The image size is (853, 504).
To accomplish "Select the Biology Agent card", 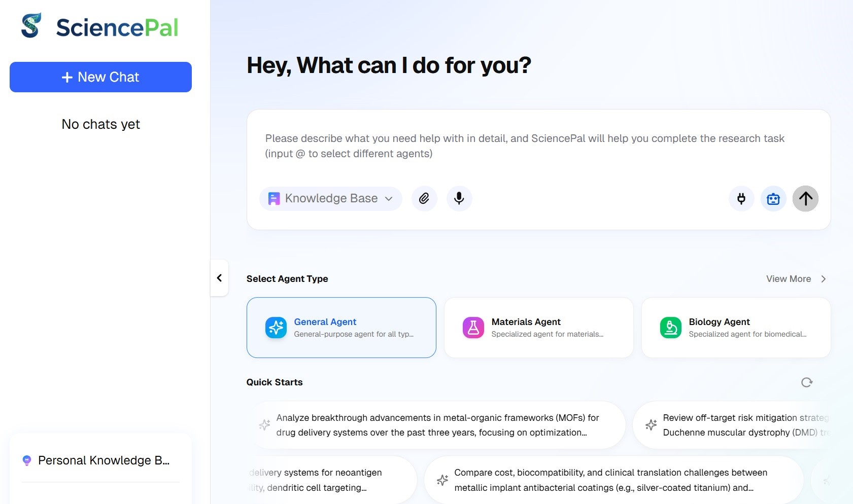I will coord(736,328).
